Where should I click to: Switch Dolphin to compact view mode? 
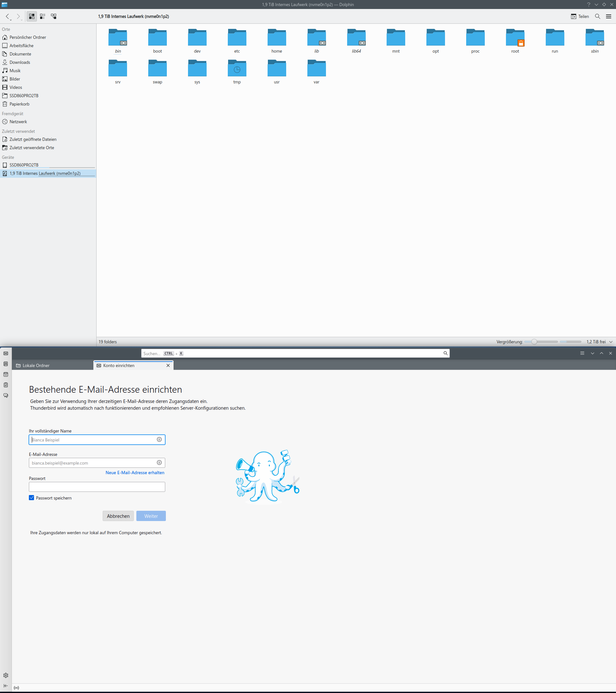[43, 16]
